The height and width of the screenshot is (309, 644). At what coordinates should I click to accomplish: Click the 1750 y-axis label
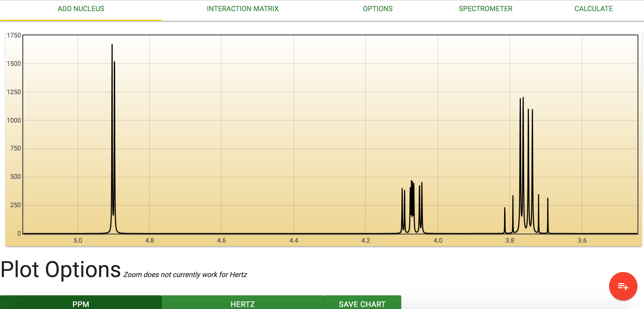point(14,35)
